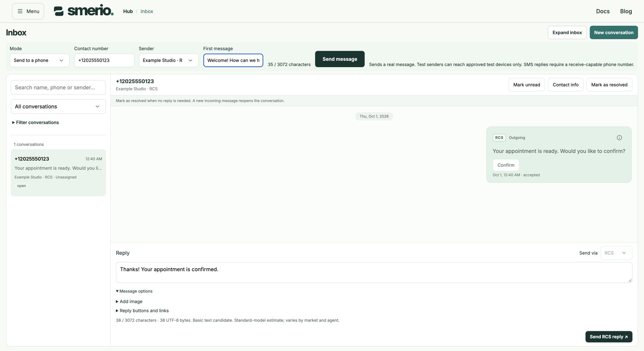Click the RCS badge on outgoing message
The image size is (644, 351).
pyautogui.click(x=499, y=138)
